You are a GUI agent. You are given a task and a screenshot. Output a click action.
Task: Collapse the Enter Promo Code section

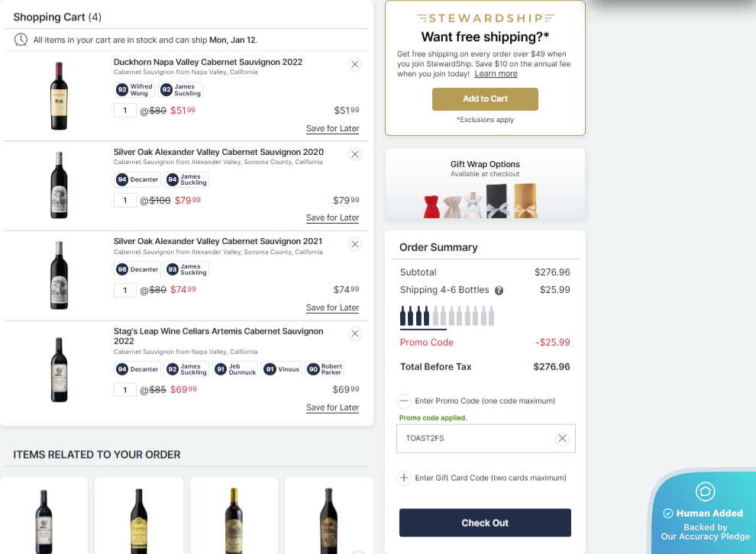coord(404,401)
